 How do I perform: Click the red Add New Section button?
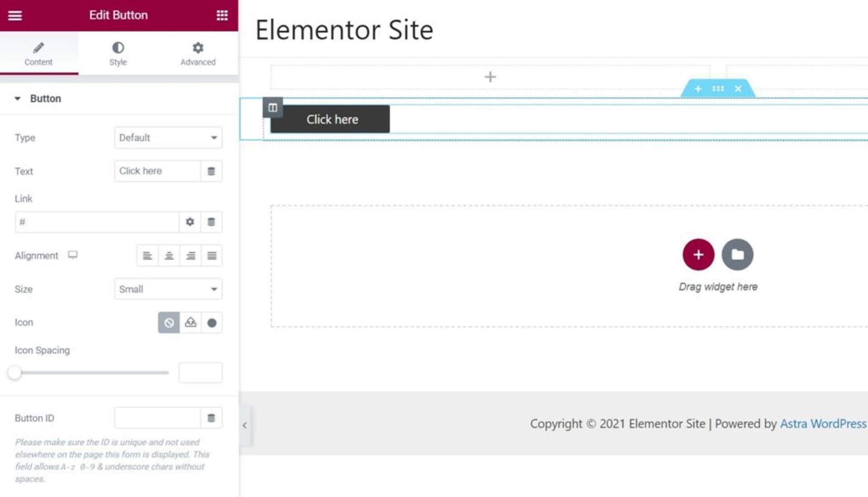[698, 254]
